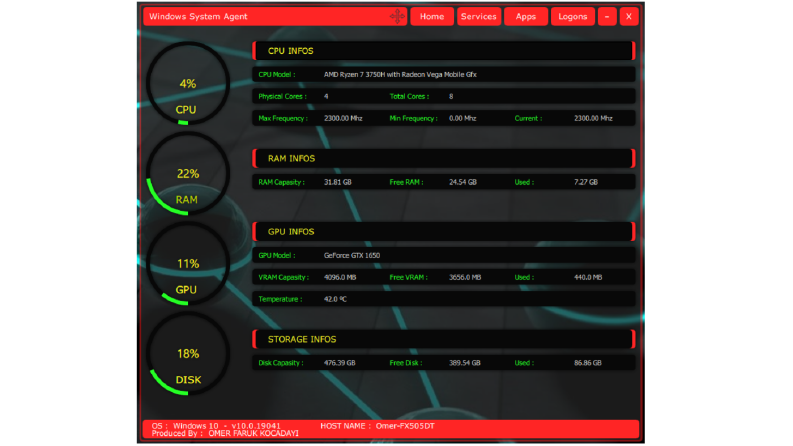
Task: Click the GPU model value GeForce GTX 1650
Action: (x=351, y=255)
